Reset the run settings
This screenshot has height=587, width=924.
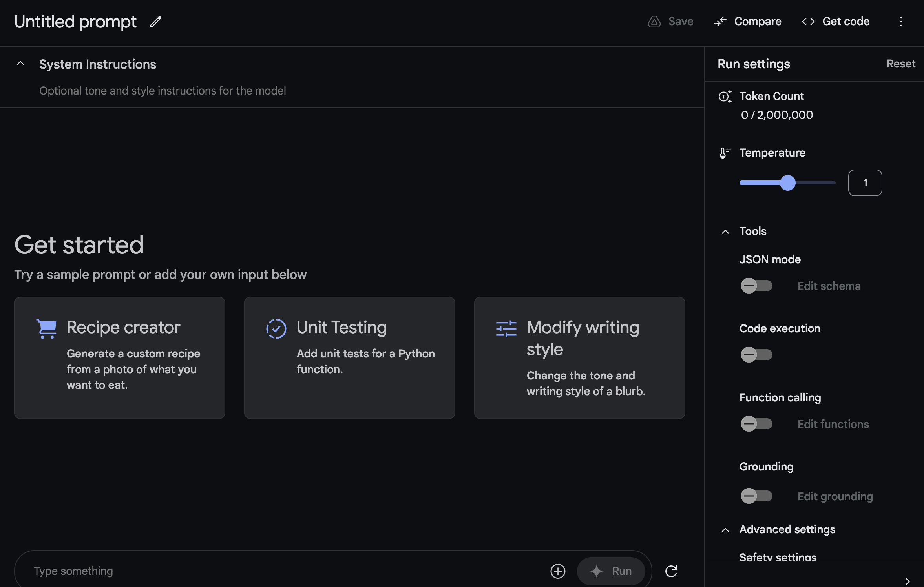coord(900,64)
